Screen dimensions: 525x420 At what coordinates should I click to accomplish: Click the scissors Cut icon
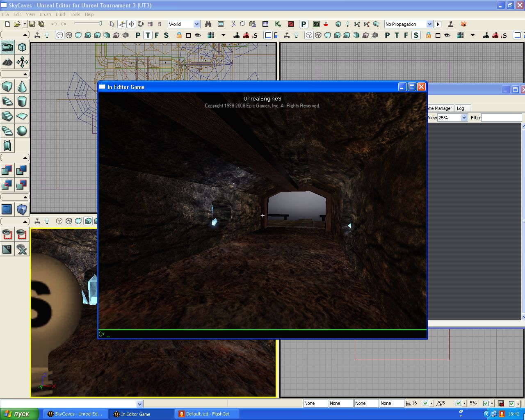[x=233, y=24]
